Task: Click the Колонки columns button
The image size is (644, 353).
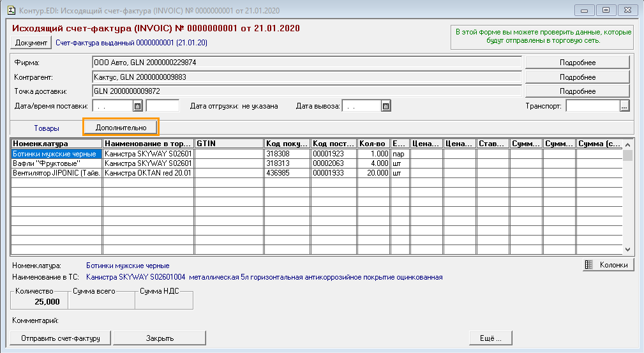Action: (608, 265)
